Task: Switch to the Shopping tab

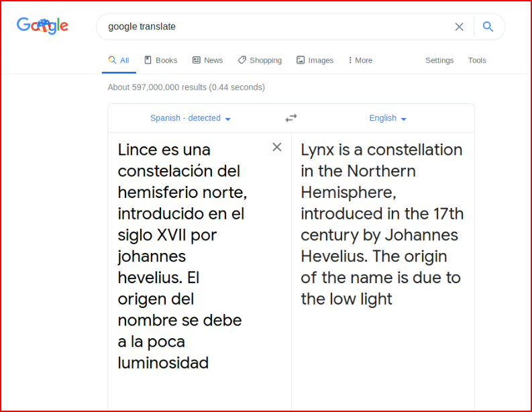Action: 260,60
